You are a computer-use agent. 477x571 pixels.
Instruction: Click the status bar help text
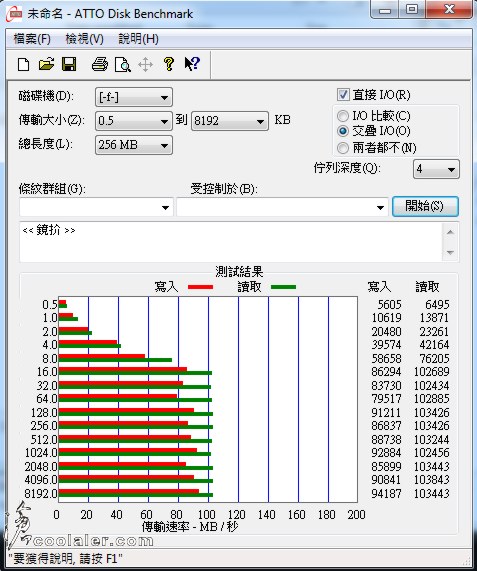[66, 559]
